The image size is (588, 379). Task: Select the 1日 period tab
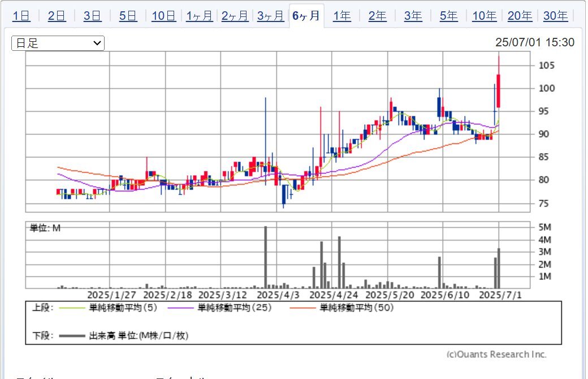click(21, 16)
